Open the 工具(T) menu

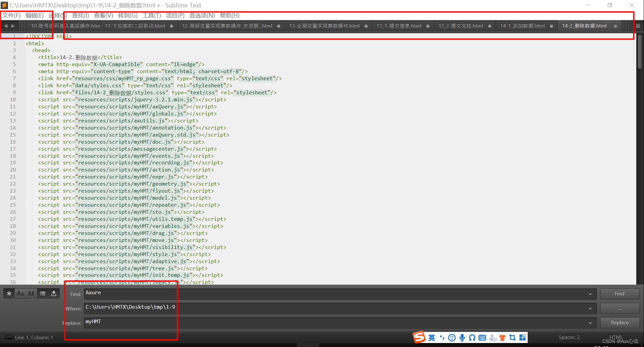tap(152, 15)
